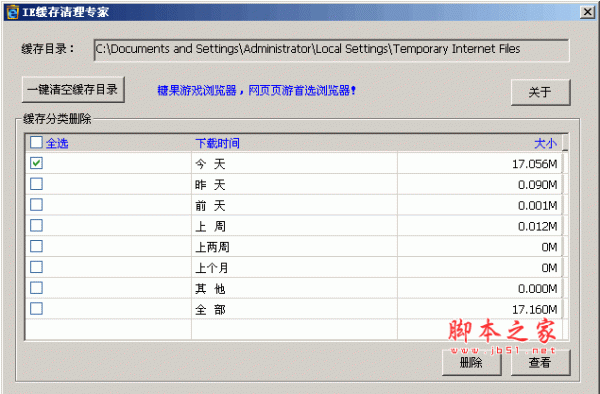Click the 全选 column header label
This screenshot has width=600, height=394.
click(57, 143)
